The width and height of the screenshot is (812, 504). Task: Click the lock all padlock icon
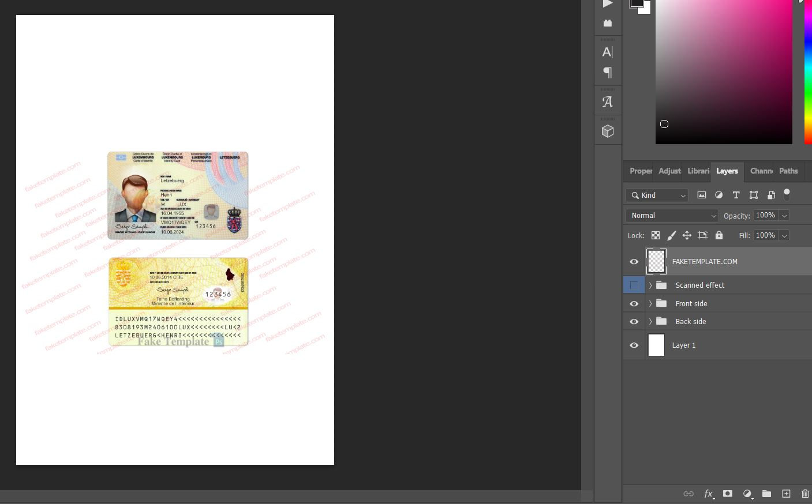point(719,235)
